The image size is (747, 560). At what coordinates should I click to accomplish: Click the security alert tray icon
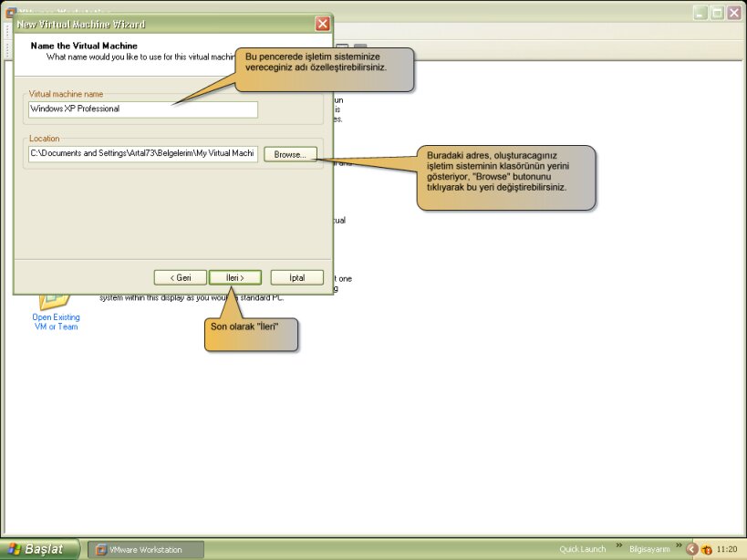707,550
